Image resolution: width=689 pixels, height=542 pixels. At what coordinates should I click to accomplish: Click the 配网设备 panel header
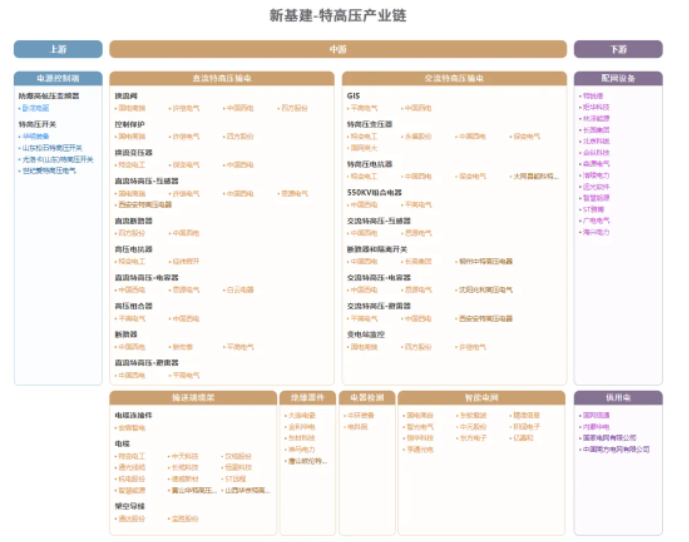[617, 78]
